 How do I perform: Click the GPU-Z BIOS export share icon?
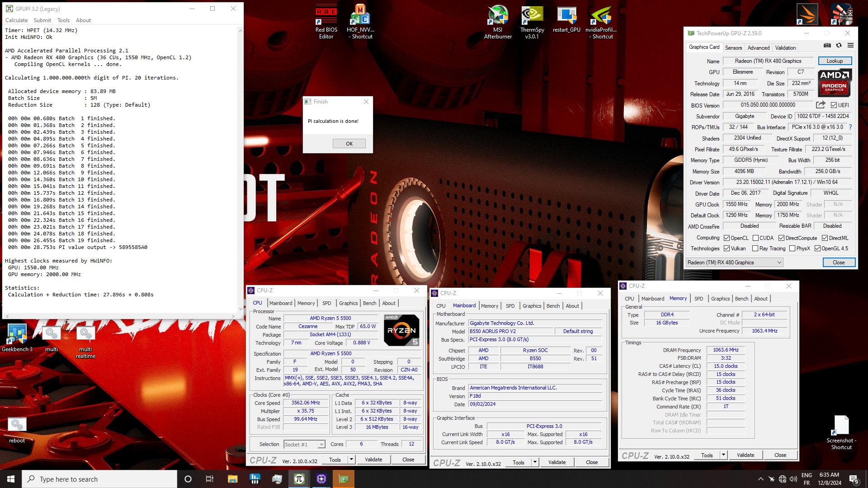[821, 105]
